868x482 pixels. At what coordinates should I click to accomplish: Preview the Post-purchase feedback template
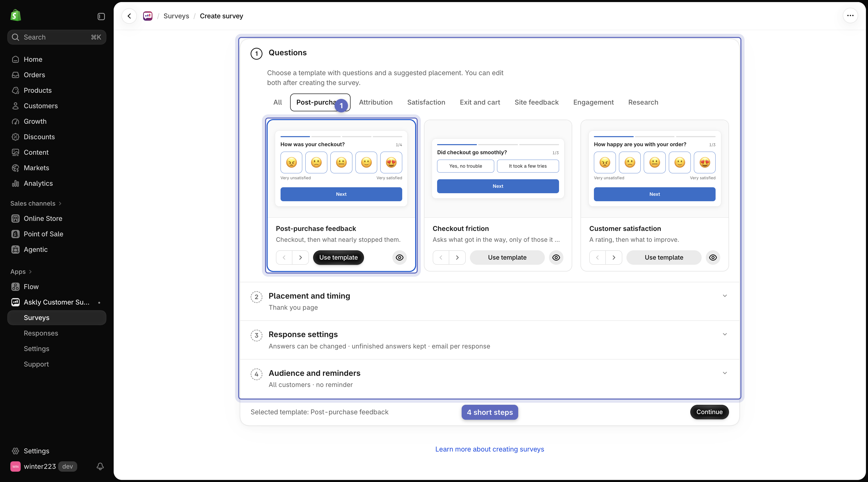[399, 257]
